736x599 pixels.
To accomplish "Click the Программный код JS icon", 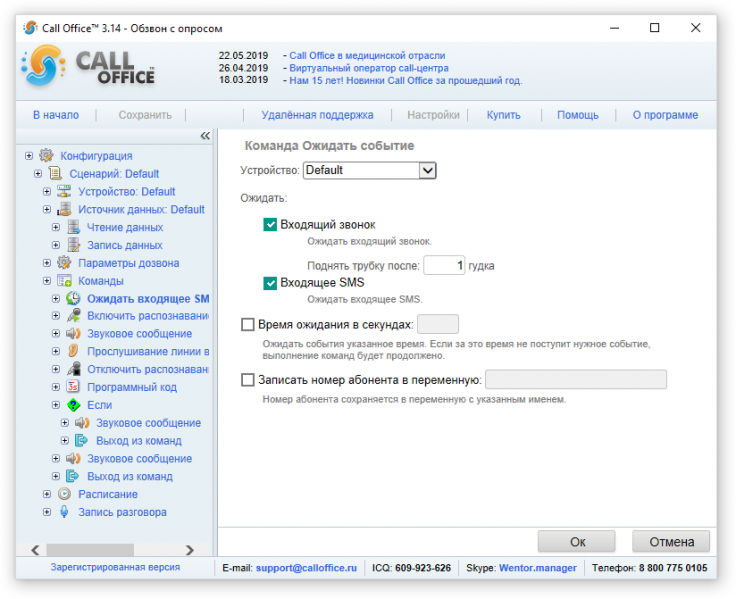I will click(73, 387).
